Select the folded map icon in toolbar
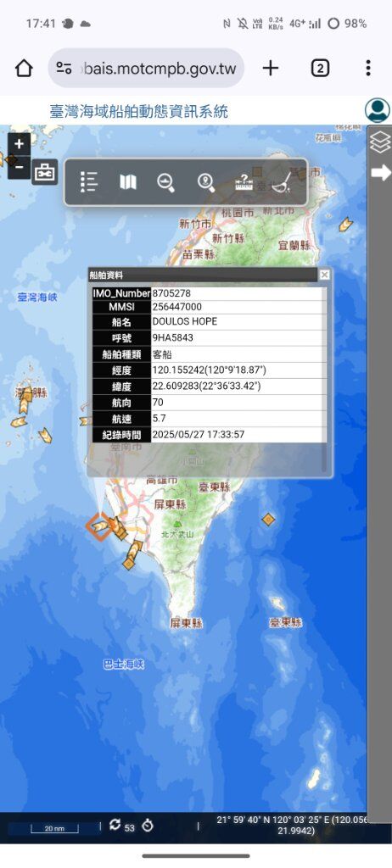This screenshot has width=392, height=868. [x=128, y=181]
